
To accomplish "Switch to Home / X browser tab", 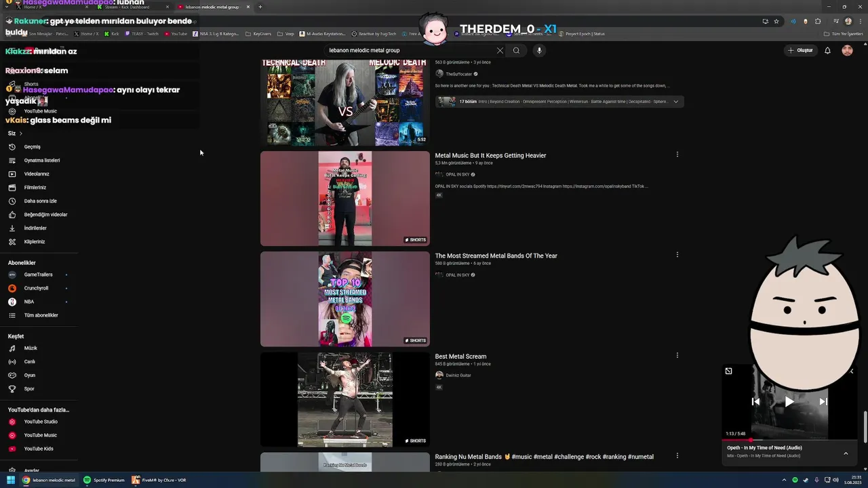I will click(x=51, y=7).
